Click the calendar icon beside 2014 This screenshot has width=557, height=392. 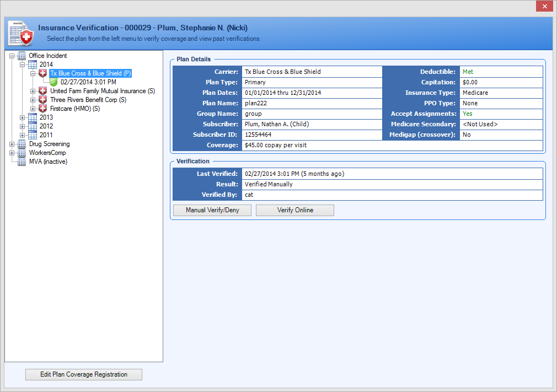33,65
